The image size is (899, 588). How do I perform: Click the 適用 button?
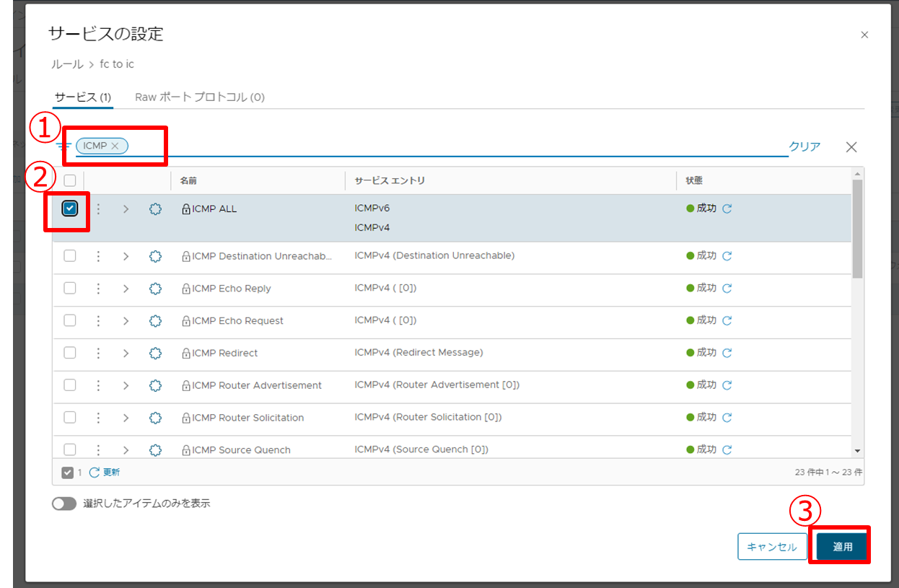tap(842, 547)
